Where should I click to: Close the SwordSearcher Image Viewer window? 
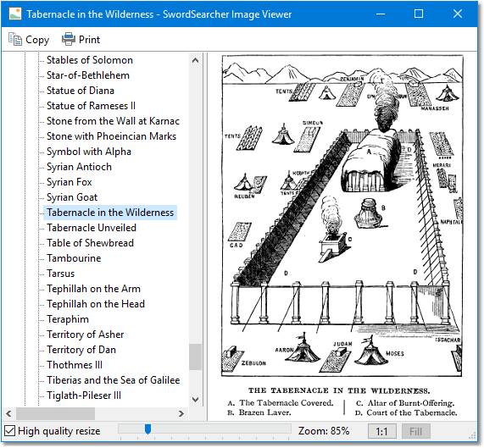tap(458, 14)
